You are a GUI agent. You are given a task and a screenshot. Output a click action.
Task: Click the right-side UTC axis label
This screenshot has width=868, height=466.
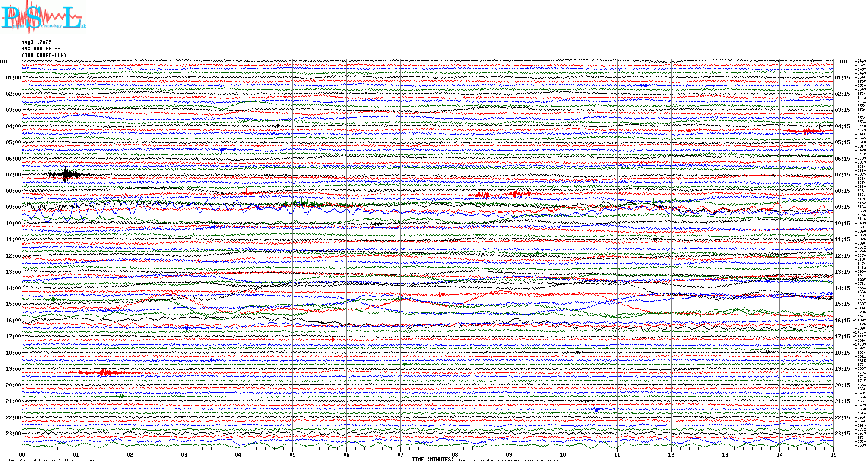click(844, 62)
